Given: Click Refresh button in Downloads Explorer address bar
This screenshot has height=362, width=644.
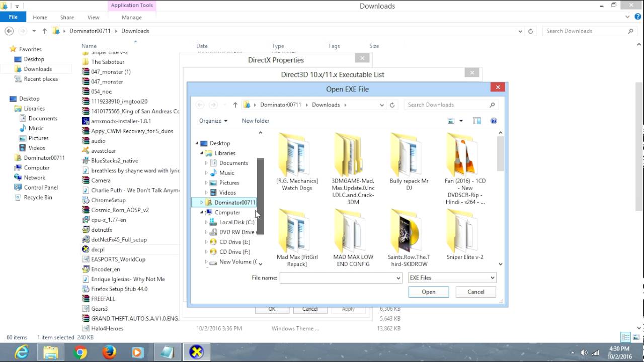Looking at the screenshot, I should [x=530, y=31].
